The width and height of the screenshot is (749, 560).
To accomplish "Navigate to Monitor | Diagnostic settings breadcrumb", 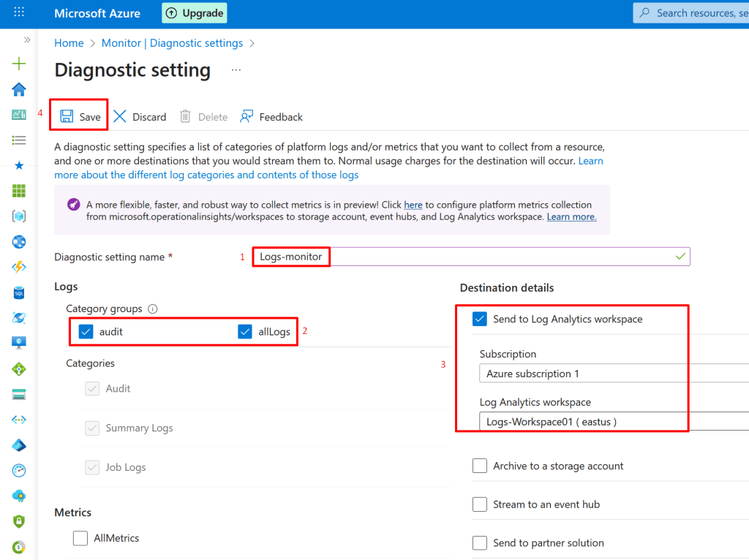I will (x=172, y=43).
